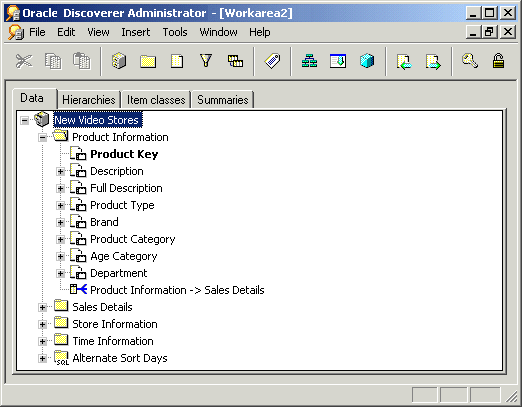Open the Insert menu

pyautogui.click(x=136, y=32)
